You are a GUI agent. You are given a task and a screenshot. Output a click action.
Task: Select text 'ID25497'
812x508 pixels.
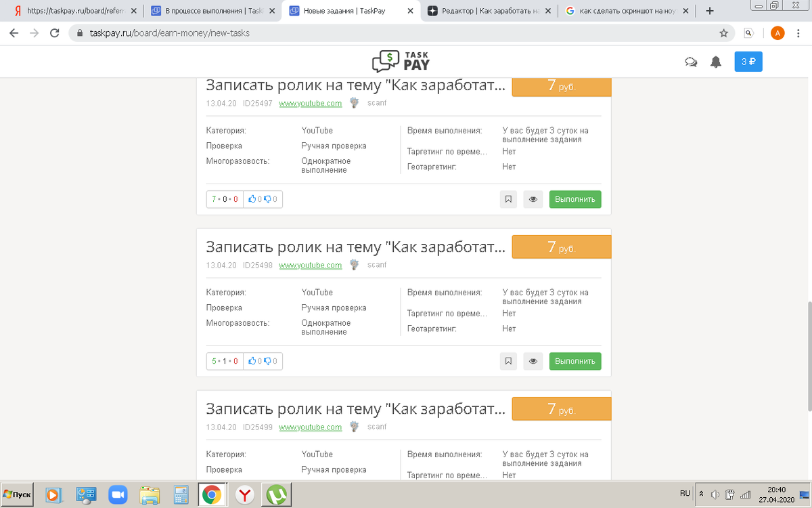point(258,104)
